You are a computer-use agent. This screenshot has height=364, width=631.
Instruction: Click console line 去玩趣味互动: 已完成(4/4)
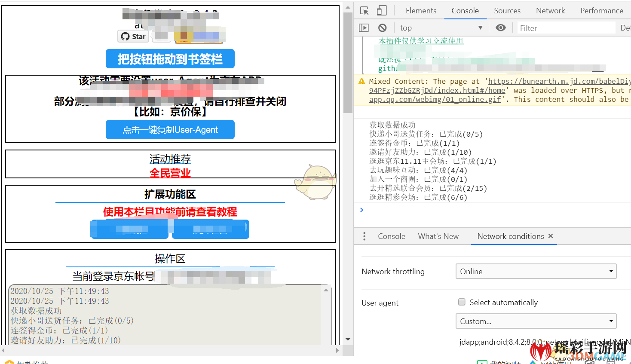(418, 170)
